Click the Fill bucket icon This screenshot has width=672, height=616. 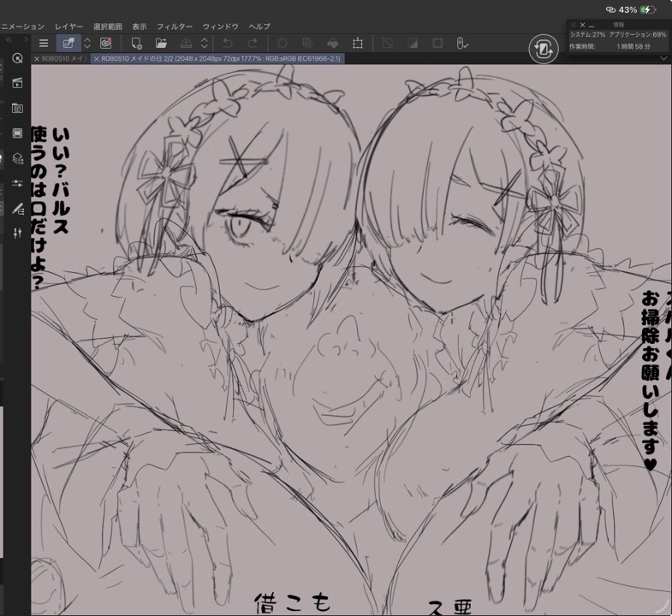[332, 43]
